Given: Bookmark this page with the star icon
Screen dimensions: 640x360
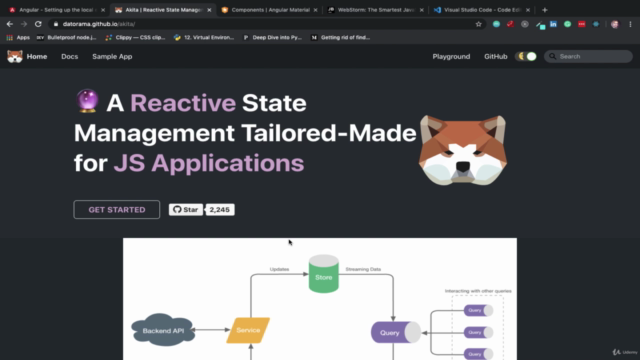Looking at the screenshot, I should click(x=478, y=24).
